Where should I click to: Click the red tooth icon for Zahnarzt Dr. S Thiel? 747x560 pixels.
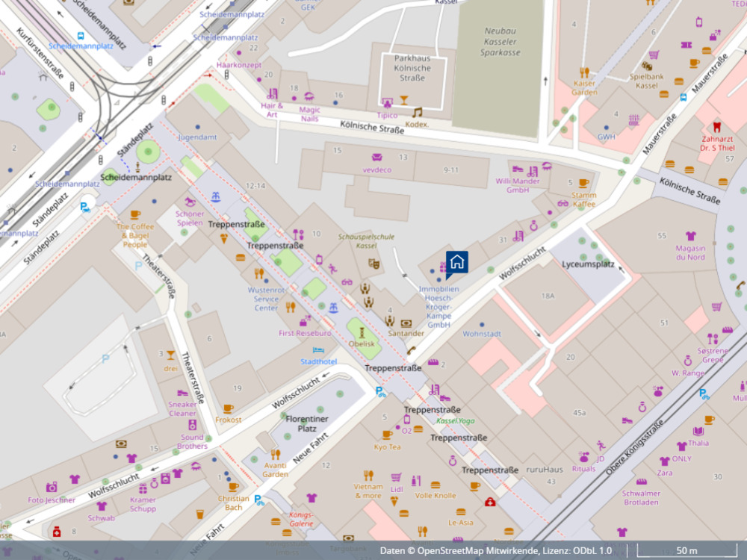pos(717,126)
